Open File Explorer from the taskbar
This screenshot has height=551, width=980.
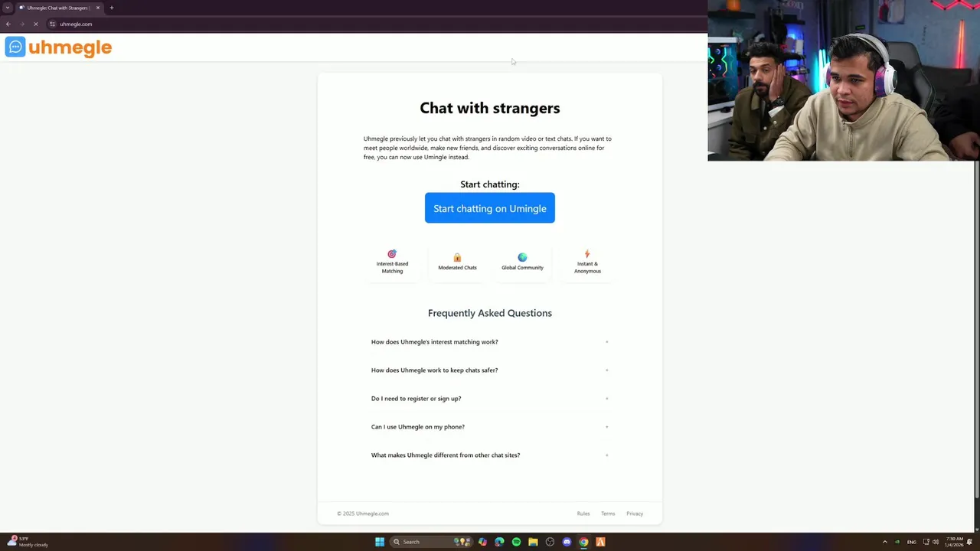point(533,542)
